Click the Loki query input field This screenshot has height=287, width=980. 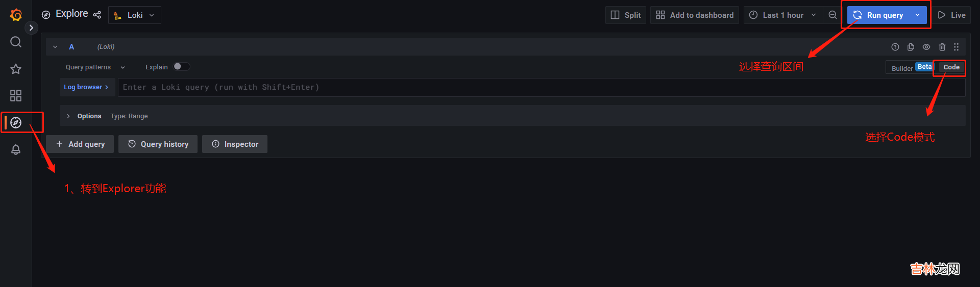541,87
